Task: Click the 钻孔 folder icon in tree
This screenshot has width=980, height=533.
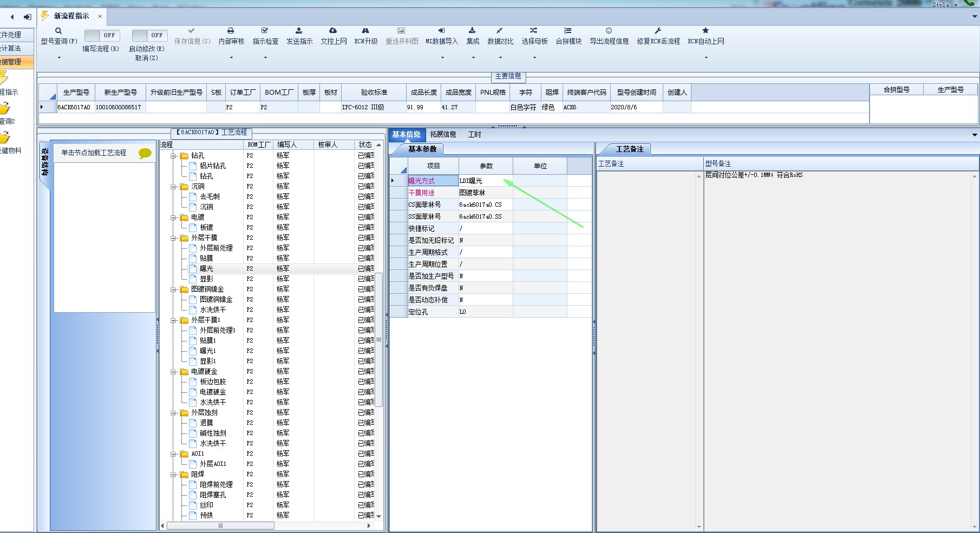Action: [184, 156]
